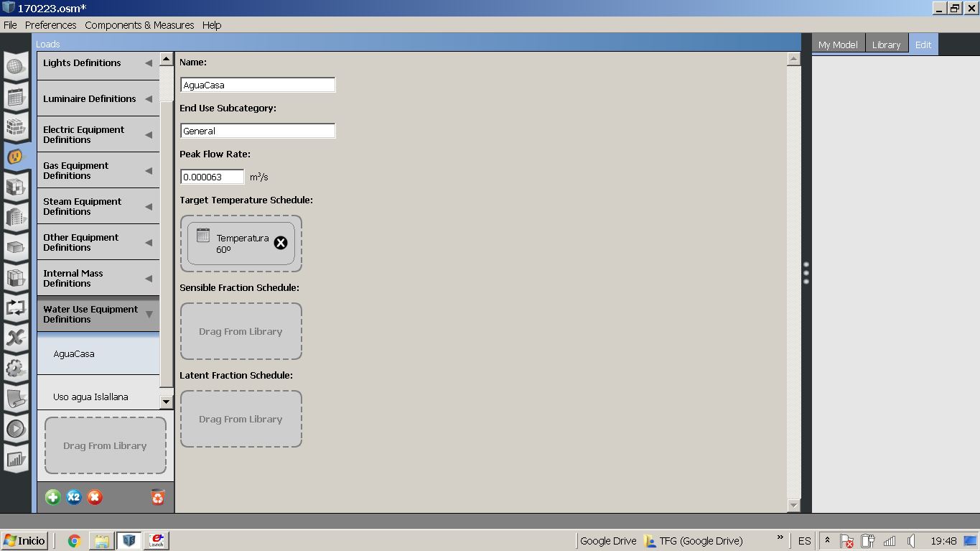The height and width of the screenshot is (551, 980).
Task: Click loads list scroll up arrow
Action: click(x=166, y=59)
